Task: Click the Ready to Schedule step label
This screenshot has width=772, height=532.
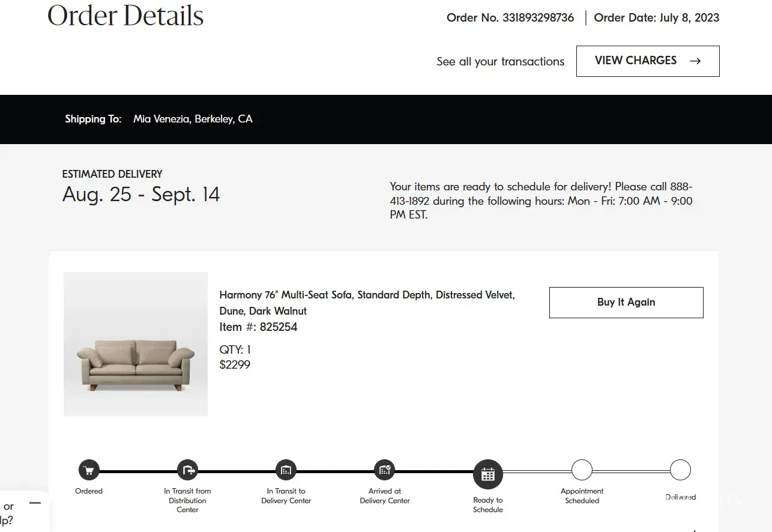Action: [487, 504]
